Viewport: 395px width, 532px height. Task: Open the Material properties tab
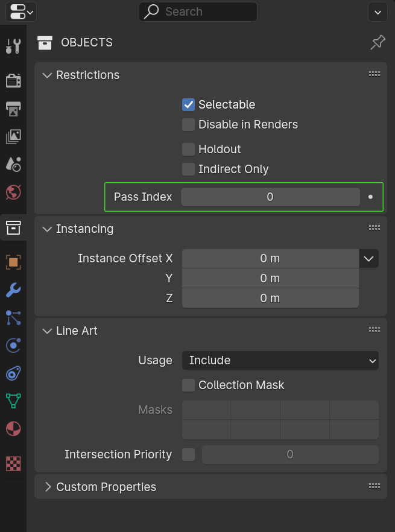pyautogui.click(x=14, y=429)
